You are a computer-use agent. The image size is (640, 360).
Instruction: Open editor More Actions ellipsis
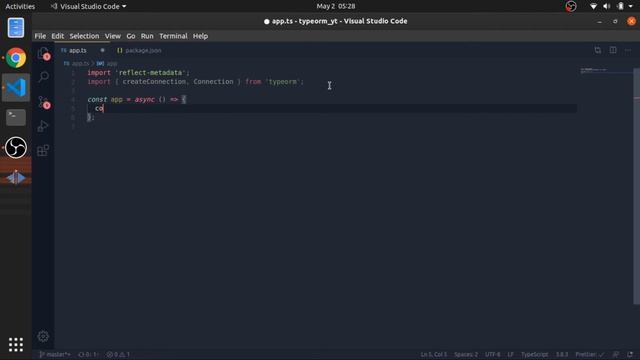(x=628, y=50)
